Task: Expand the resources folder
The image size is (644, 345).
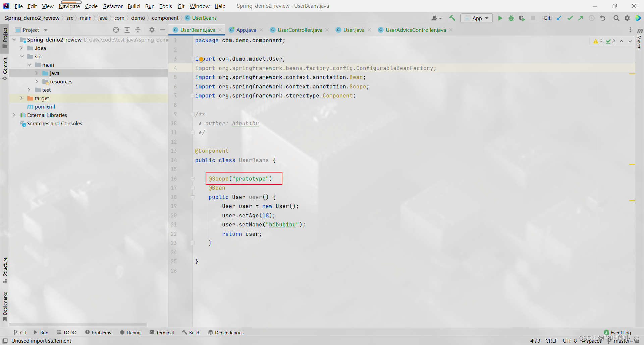Action: point(37,81)
